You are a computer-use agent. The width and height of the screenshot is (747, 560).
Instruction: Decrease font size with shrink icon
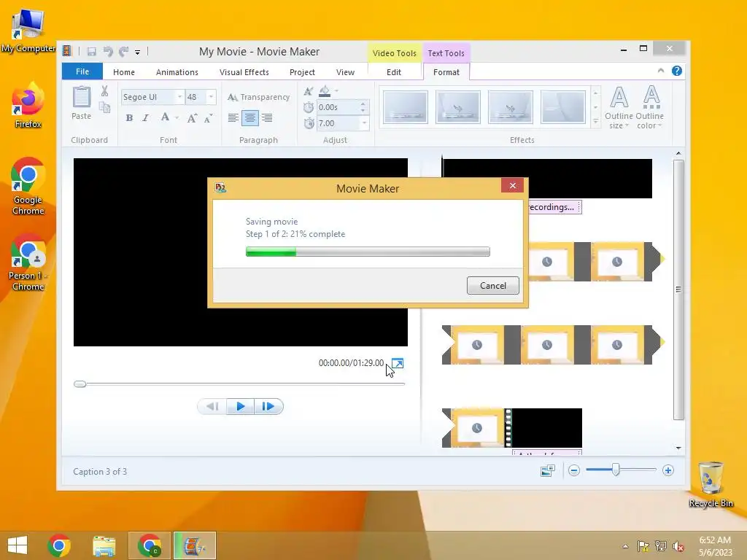coord(208,118)
